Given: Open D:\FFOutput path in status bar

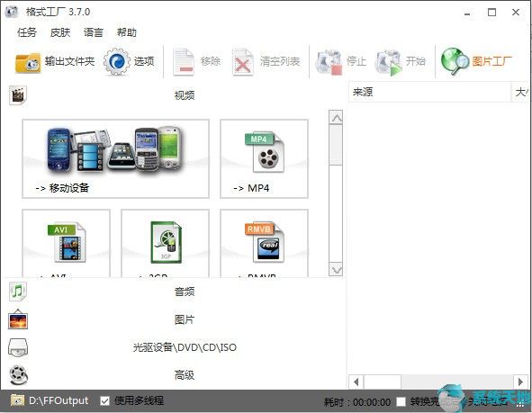Looking at the screenshot, I should pos(59,400).
